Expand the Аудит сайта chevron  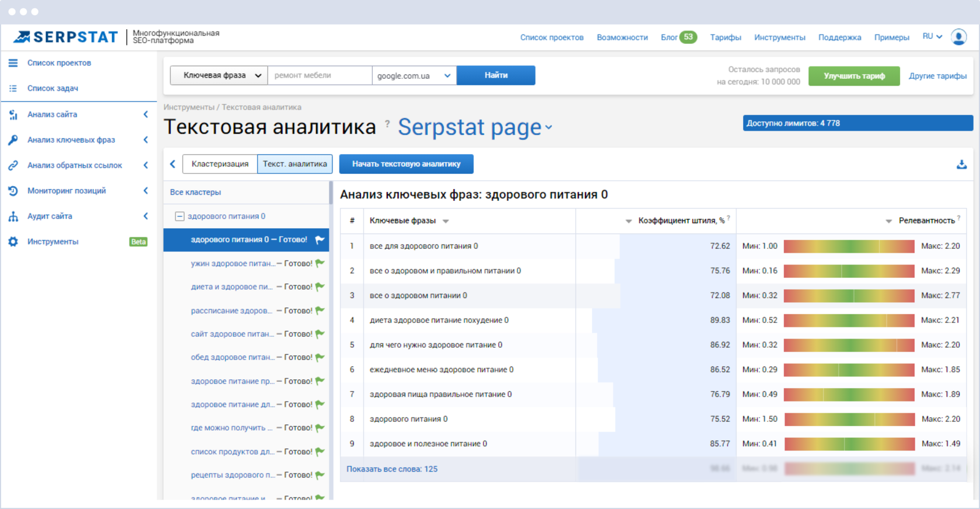point(146,217)
